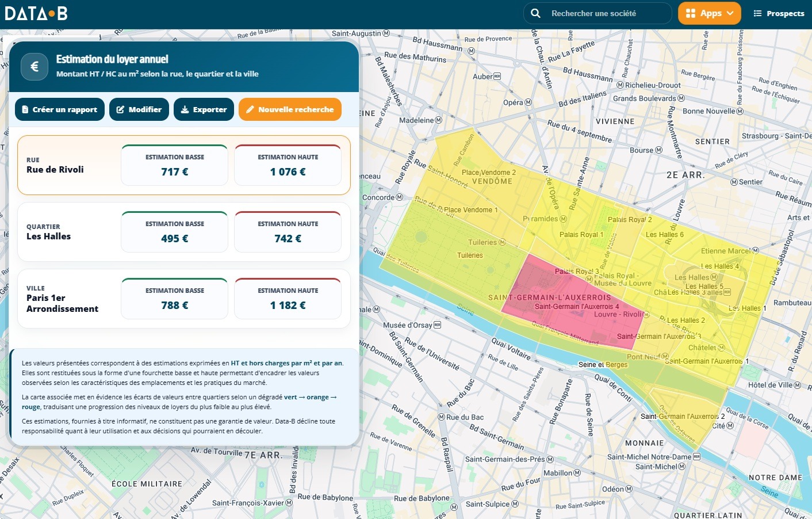Click the Saint-Michel metro marker

[x=682, y=467]
